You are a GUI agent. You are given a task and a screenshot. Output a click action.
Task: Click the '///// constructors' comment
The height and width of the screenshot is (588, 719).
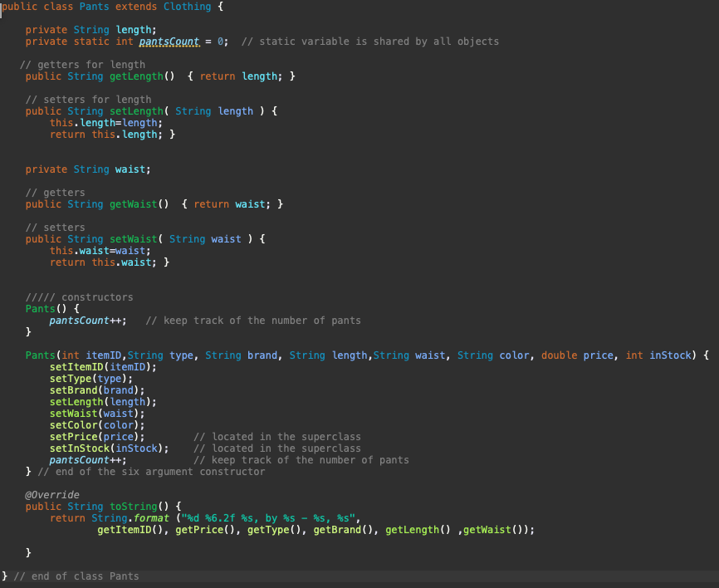[80, 297]
